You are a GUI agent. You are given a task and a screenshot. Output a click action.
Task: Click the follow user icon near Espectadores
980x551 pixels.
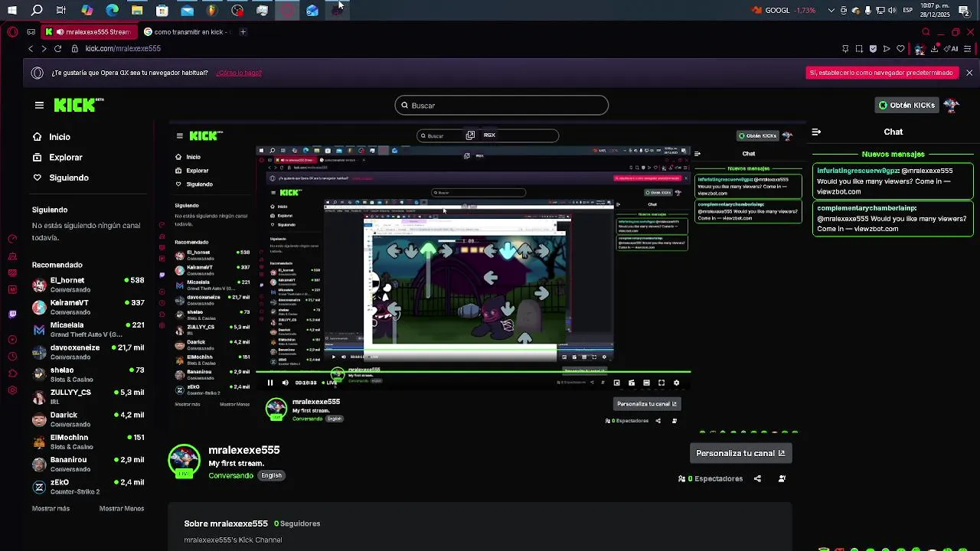[x=782, y=479]
